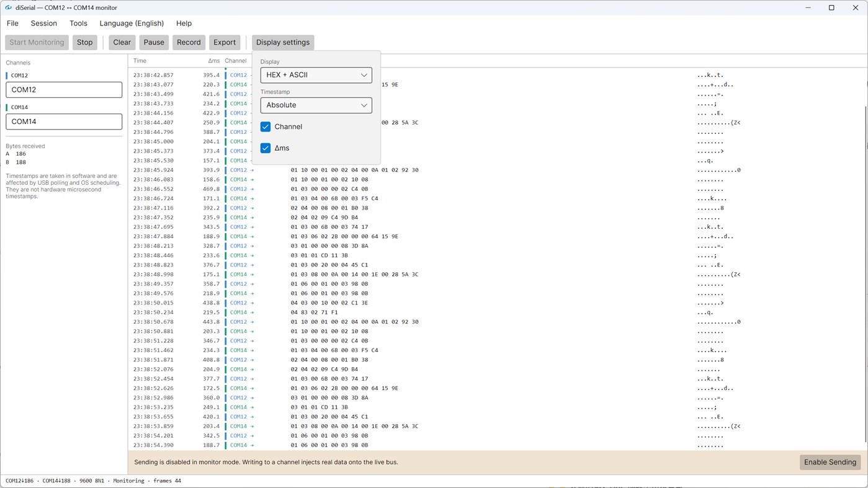Click Enable Sending button
Screen dimensions: 868x488
click(x=830, y=462)
